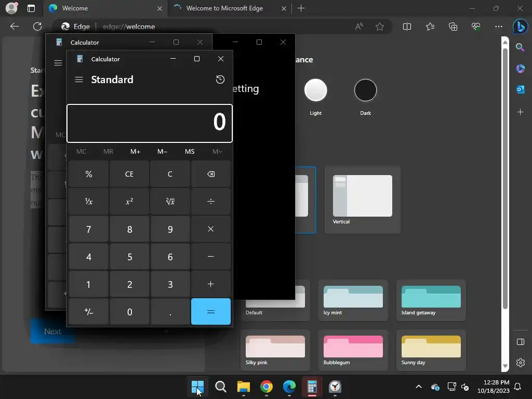532x399 pixels.
Task: Click the Edge page vertical scrollbar
Action: (505, 179)
